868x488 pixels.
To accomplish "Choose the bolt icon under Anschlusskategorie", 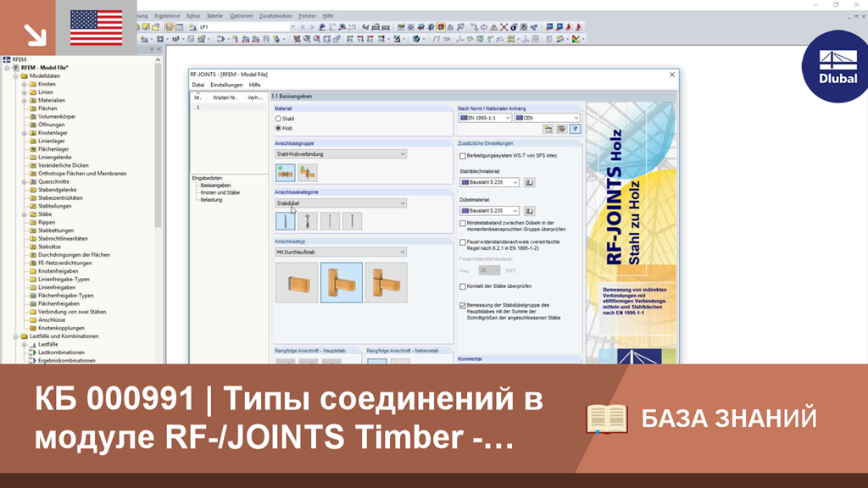I will tap(307, 221).
